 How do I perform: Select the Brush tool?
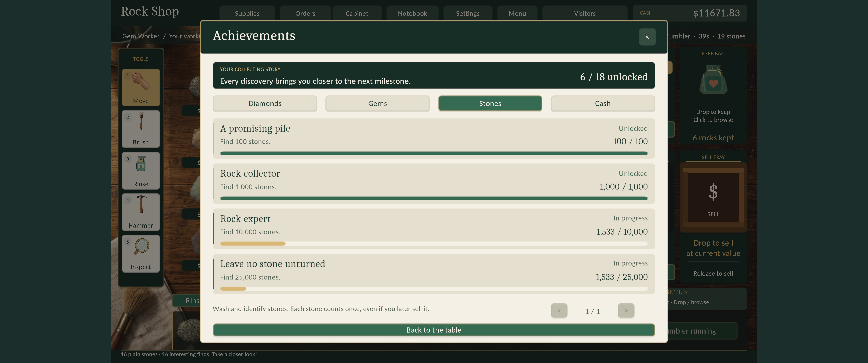(141, 129)
